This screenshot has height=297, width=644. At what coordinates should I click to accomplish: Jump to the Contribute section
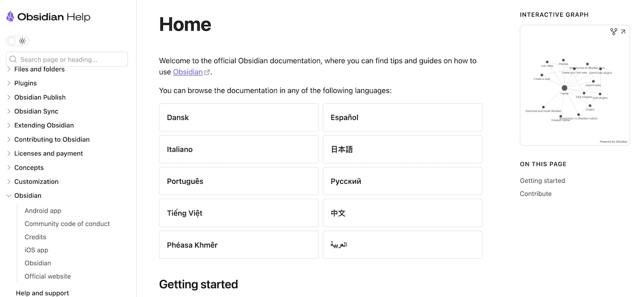[x=536, y=193]
